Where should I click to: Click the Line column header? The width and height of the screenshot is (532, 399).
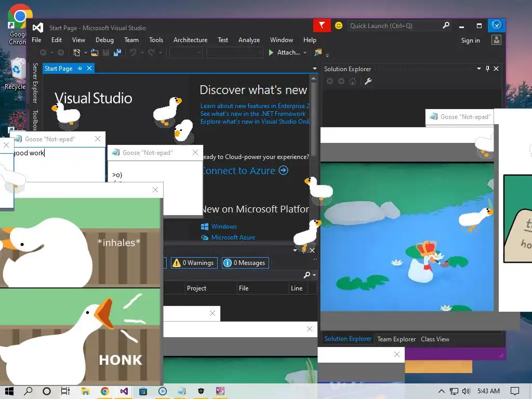click(x=297, y=288)
